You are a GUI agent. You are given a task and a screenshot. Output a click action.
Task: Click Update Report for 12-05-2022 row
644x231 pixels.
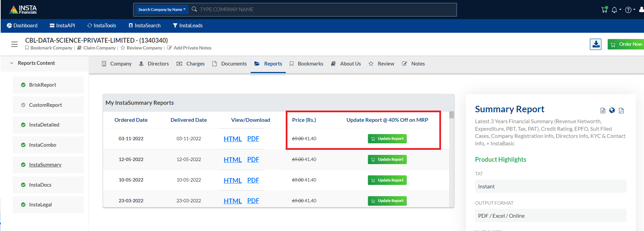coord(387,160)
